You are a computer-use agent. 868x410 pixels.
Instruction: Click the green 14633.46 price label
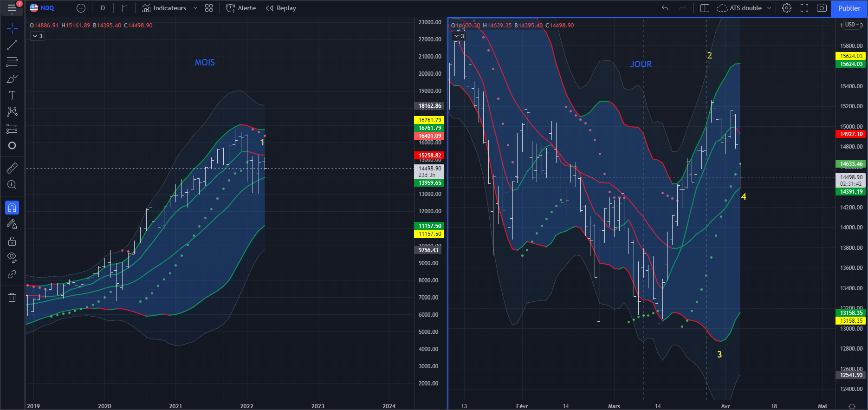(850, 164)
